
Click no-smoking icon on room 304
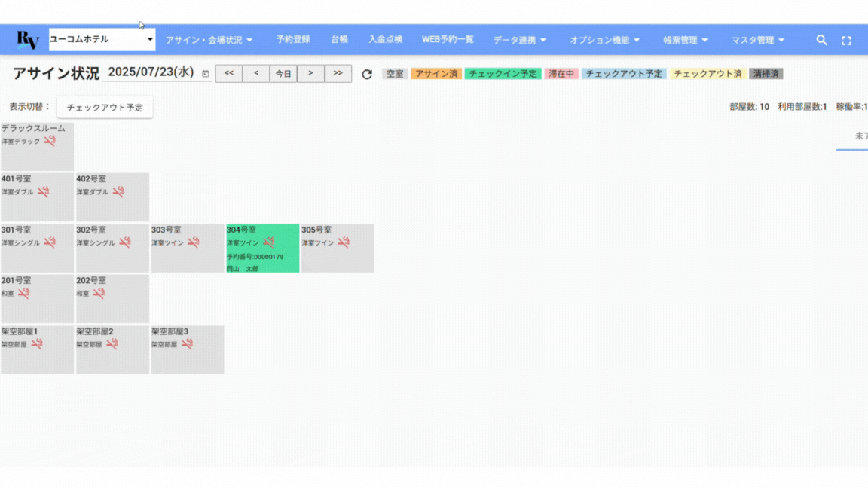click(x=268, y=242)
